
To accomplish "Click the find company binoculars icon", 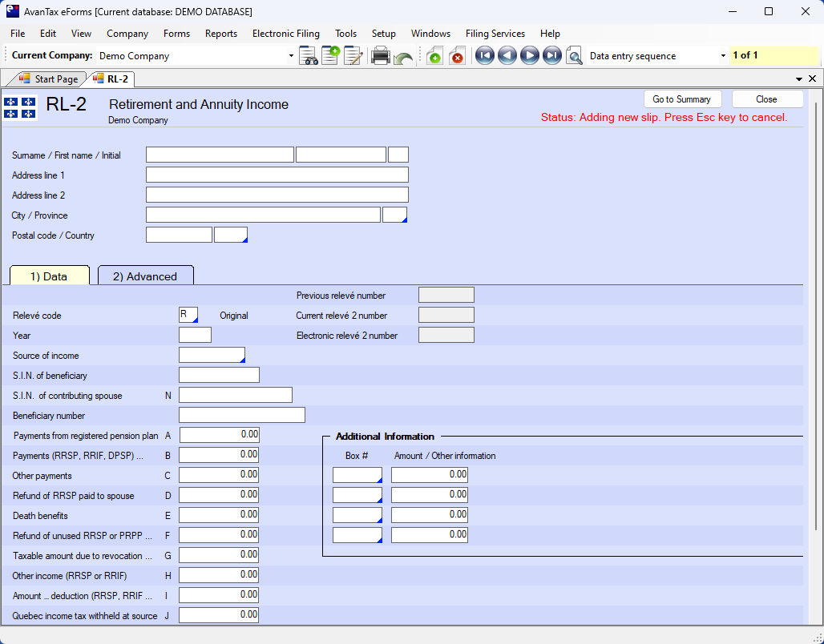I will coord(309,56).
